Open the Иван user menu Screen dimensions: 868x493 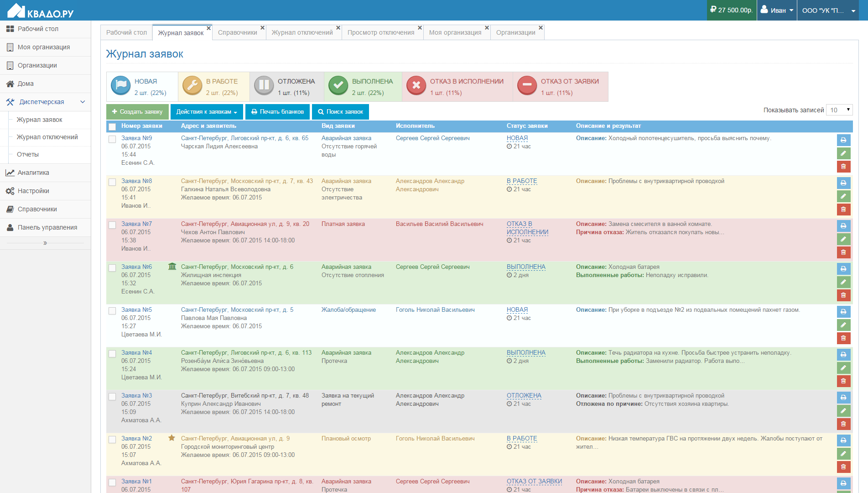(x=777, y=10)
